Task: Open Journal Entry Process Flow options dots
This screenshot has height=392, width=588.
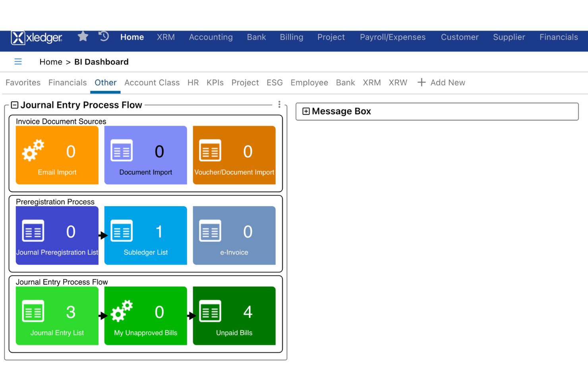Action: (x=279, y=104)
